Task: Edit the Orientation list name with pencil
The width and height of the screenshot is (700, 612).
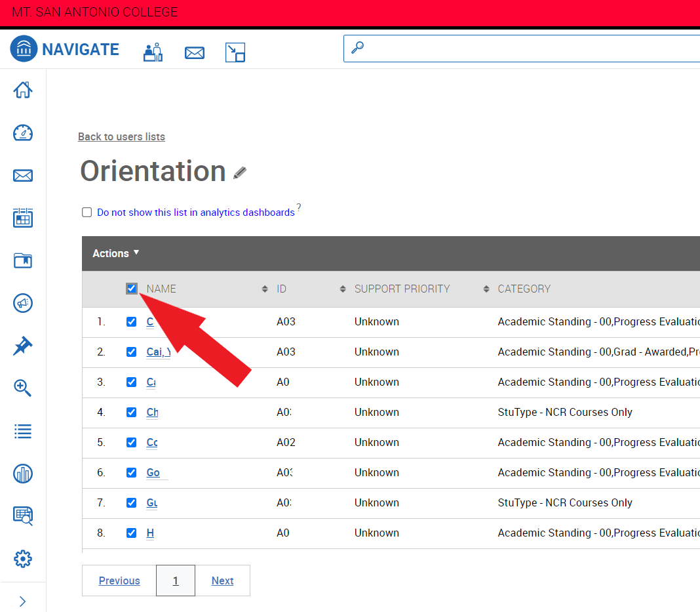Action: click(240, 173)
